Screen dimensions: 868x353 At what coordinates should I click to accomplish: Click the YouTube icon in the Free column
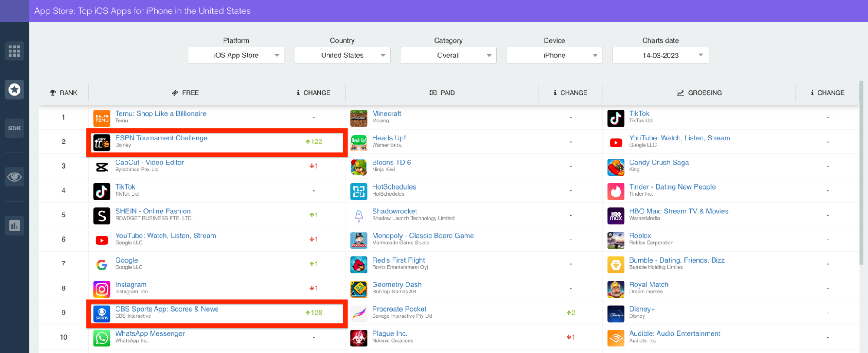(x=102, y=240)
